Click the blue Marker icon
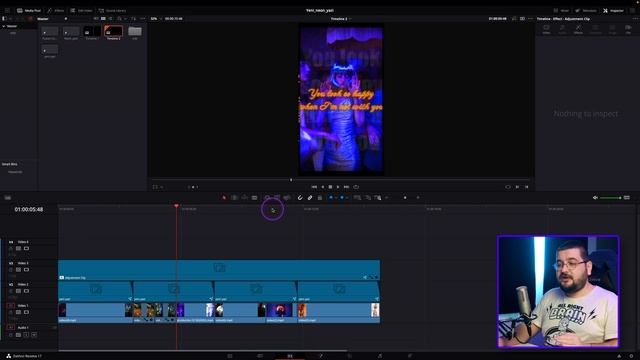The width and height of the screenshot is (640, 360). click(342, 198)
